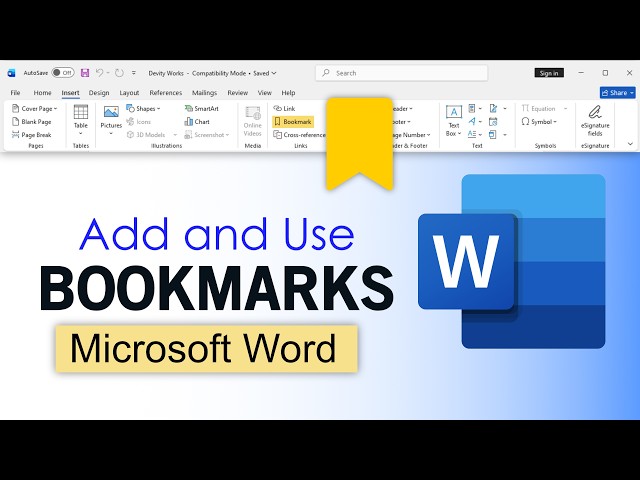640x480 pixels.
Task: Switch to the Design tab
Action: click(99, 93)
